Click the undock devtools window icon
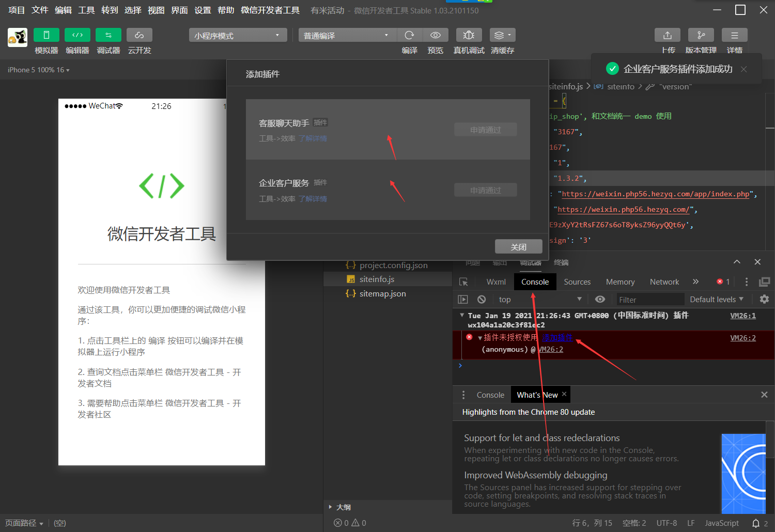Screen dimensions: 775x532 coord(764,281)
